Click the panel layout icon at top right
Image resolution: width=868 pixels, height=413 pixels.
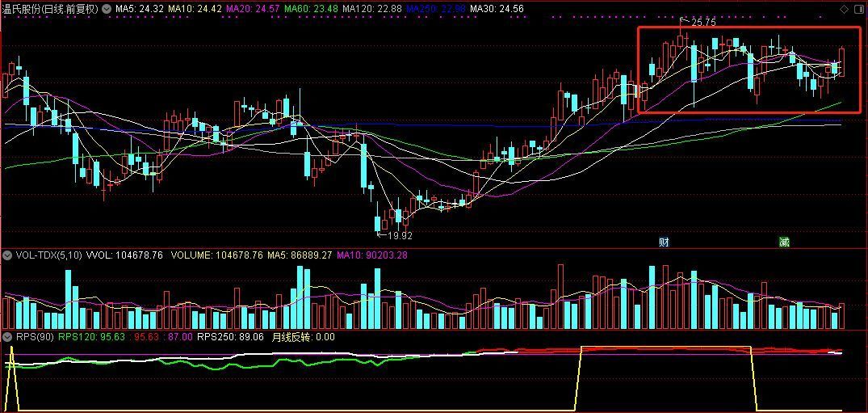click(x=858, y=9)
